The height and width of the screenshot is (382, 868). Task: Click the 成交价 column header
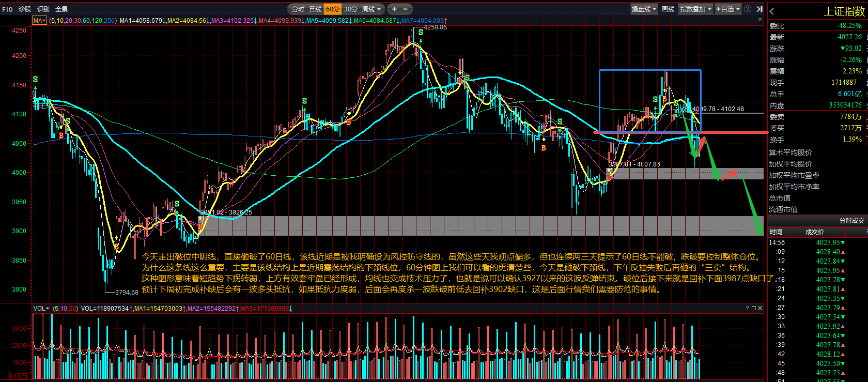tap(815, 232)
